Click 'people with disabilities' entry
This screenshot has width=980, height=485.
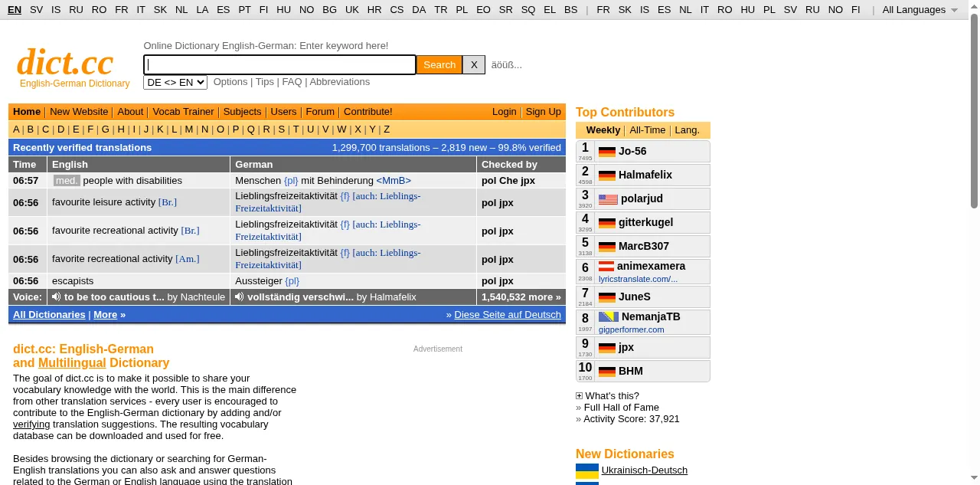[132, 181]
